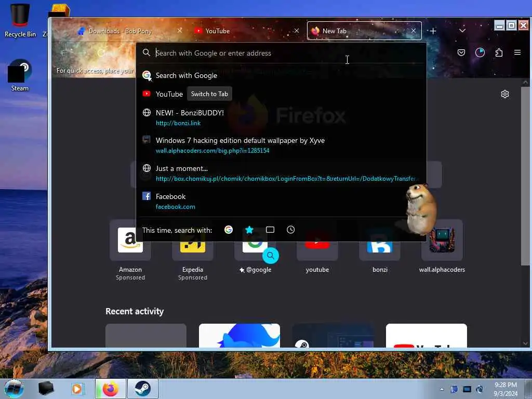Open the Windows Start orb
Screen dimensions: 532x399
14,389
